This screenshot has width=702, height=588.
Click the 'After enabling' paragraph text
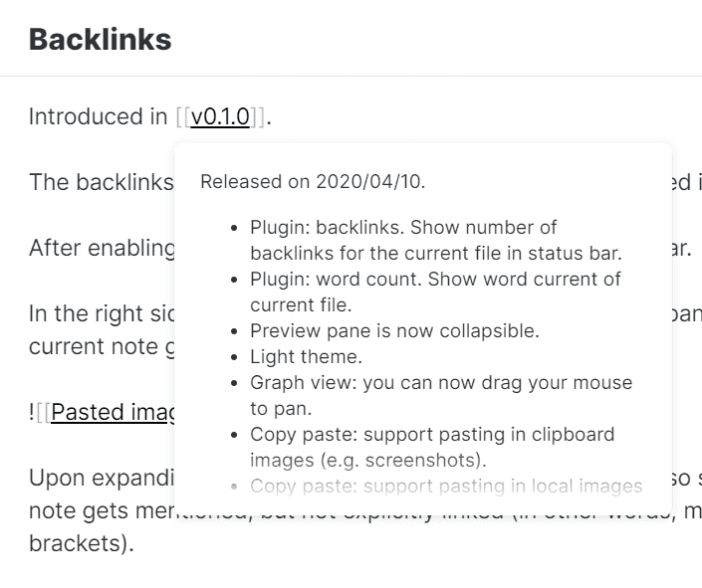click(100, 248)
